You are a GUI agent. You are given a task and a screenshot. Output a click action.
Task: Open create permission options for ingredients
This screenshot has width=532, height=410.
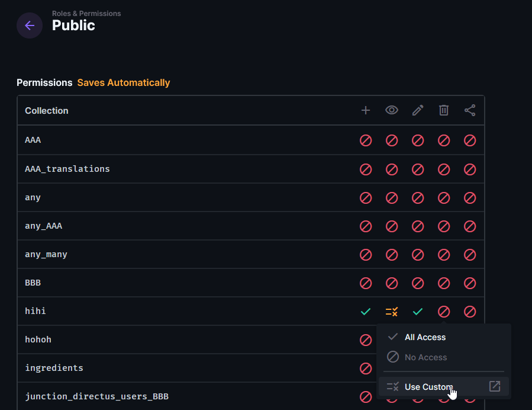coord(366,368)
